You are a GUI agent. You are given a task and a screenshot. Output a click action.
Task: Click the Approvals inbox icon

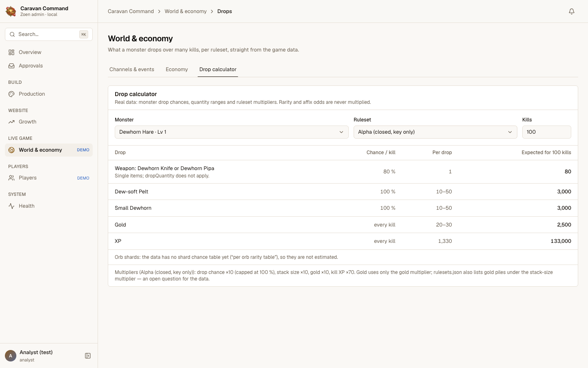point(11,66)
